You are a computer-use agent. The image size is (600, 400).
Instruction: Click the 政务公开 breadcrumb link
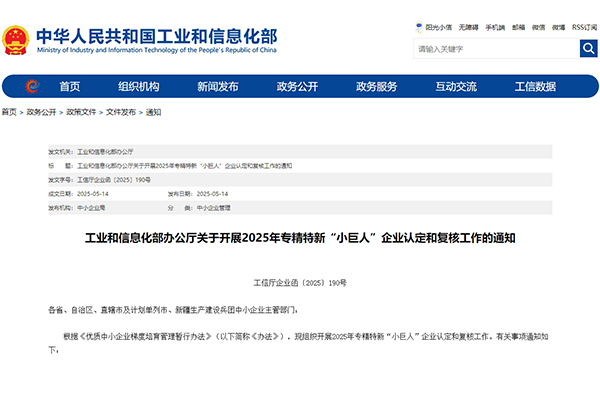point(41,112)
